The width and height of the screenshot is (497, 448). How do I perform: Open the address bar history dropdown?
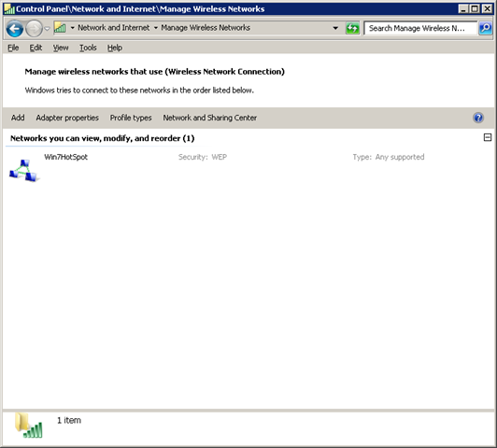coord(335,28)
